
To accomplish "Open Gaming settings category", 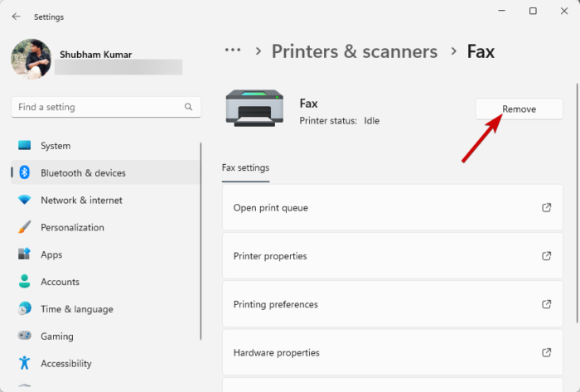I will [x=56, y=336].
